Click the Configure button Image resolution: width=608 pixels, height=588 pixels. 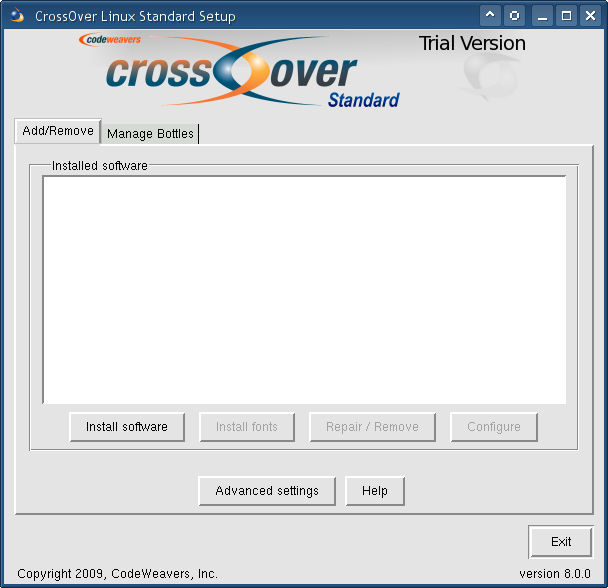[x=494, y=427]
